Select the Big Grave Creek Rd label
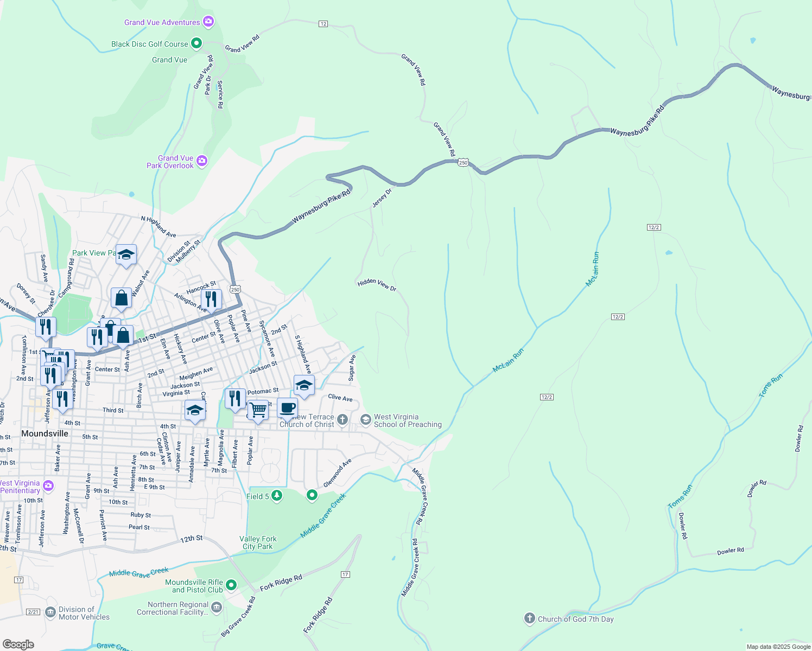 point(238,617)
